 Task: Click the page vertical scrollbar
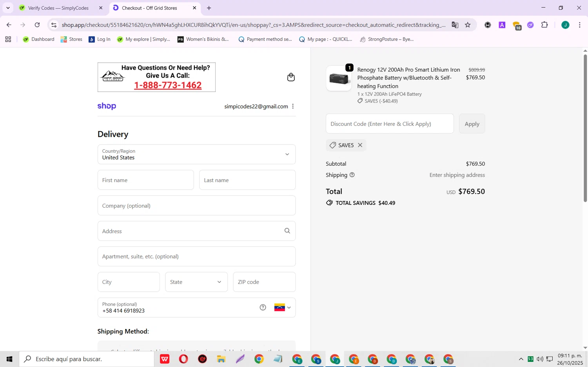click(585, 128)
